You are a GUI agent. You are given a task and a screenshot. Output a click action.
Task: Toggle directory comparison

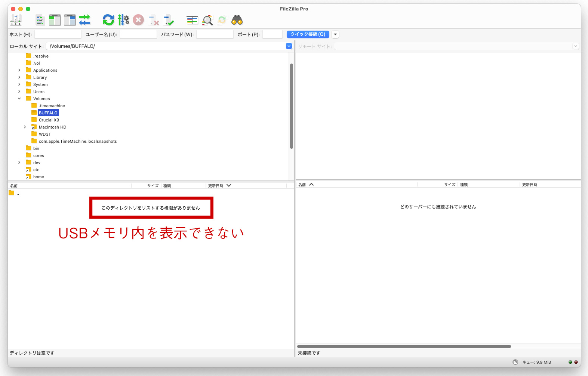coord(207,20)
